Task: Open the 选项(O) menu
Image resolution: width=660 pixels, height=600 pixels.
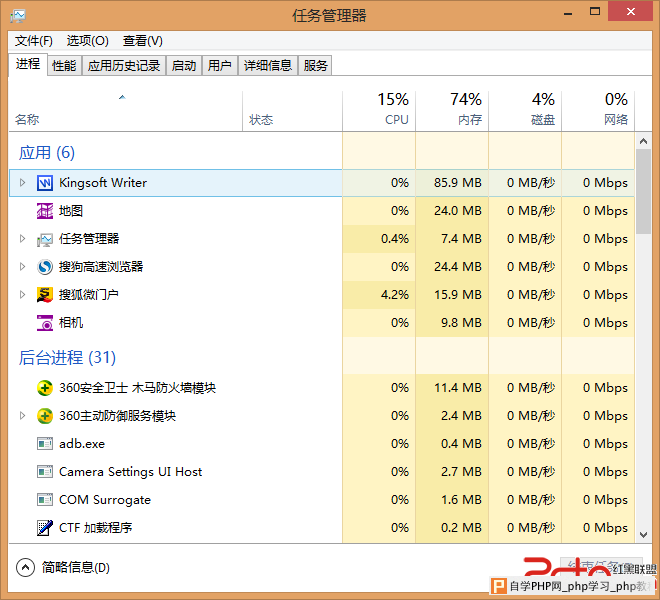Action: 88,41
